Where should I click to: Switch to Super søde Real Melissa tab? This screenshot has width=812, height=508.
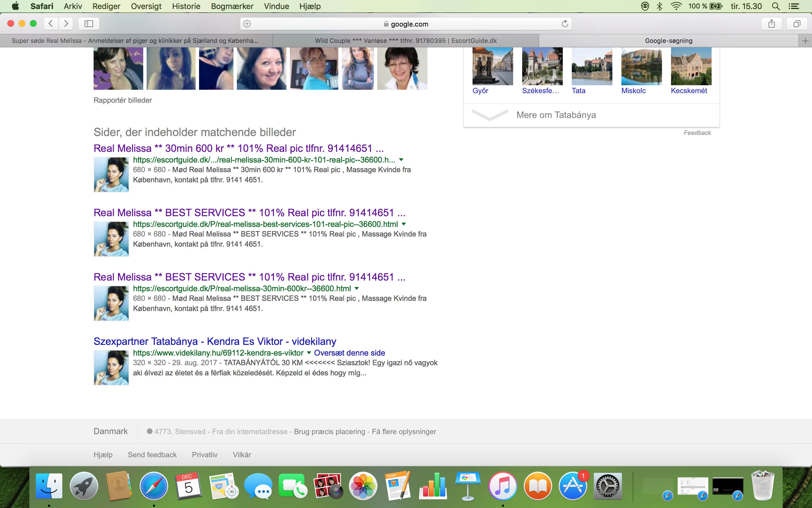135,41
